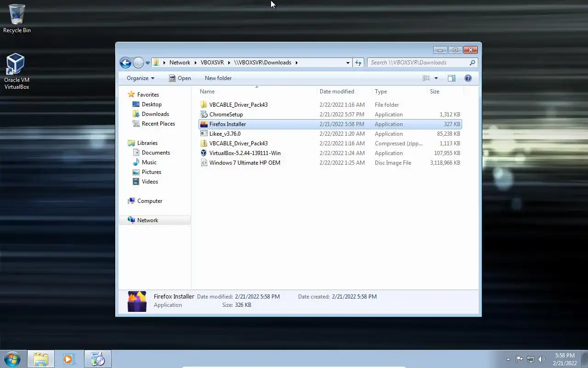Select Windows 7 Ultimate HP OEM disc image icon

click(204, 163)
